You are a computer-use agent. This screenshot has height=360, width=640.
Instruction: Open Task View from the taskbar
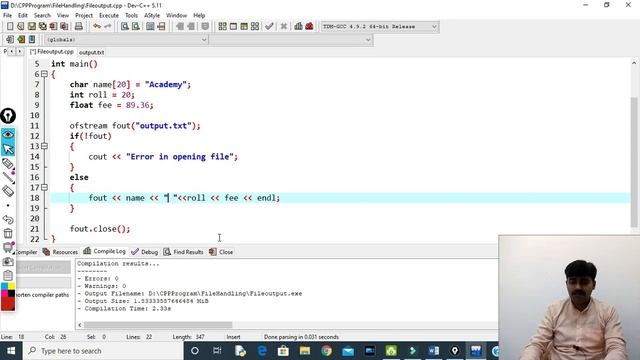tap(217, 351)
